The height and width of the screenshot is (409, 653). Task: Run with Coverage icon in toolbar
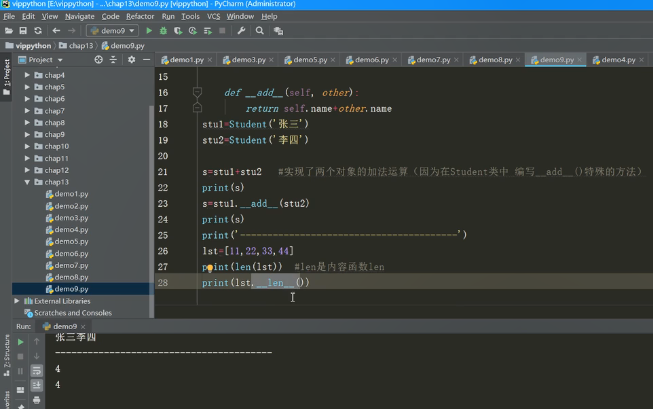(x=178, y=31)
